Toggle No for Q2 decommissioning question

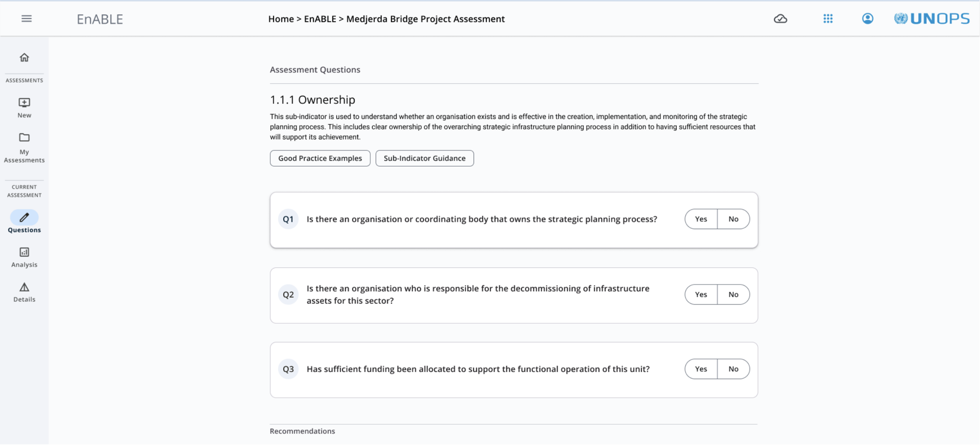click(x=733, y=294)
